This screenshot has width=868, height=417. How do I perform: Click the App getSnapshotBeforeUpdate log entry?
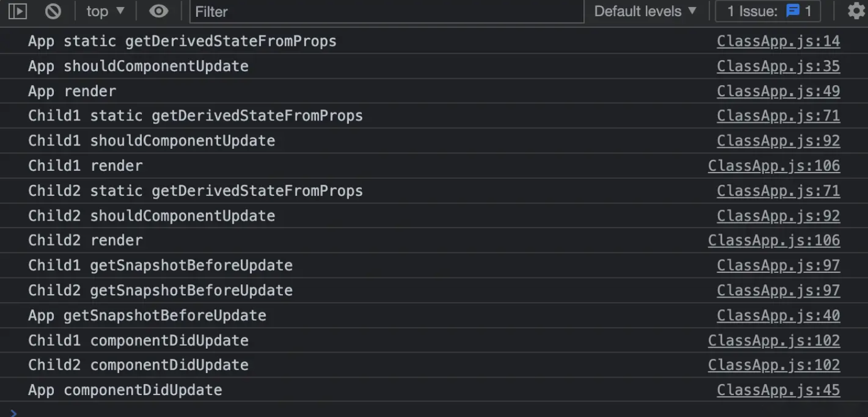[x=147, y=315]
